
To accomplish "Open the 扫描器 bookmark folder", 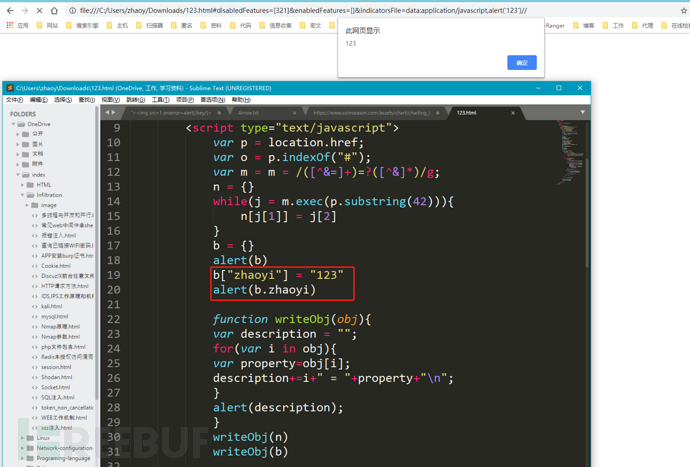I will (150, 26).
